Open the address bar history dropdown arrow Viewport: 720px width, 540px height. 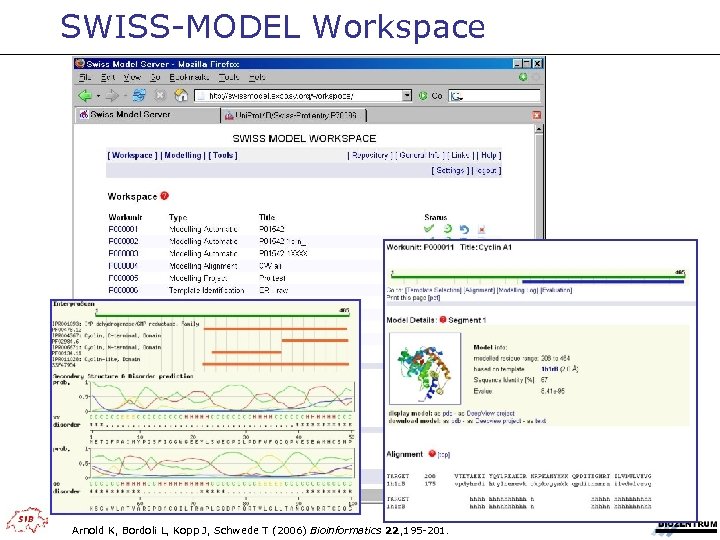pyautogui.click(x=407, y=96)
